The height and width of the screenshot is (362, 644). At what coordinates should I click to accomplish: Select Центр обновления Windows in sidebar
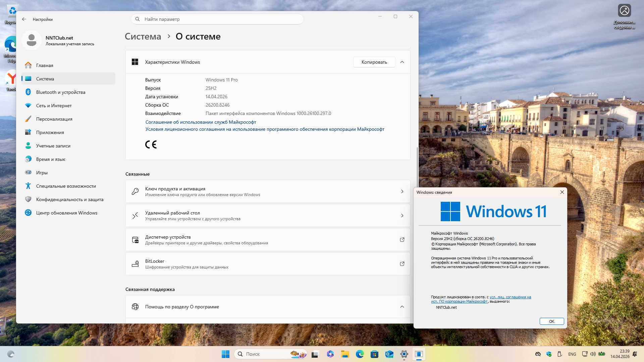coord(66,213)
